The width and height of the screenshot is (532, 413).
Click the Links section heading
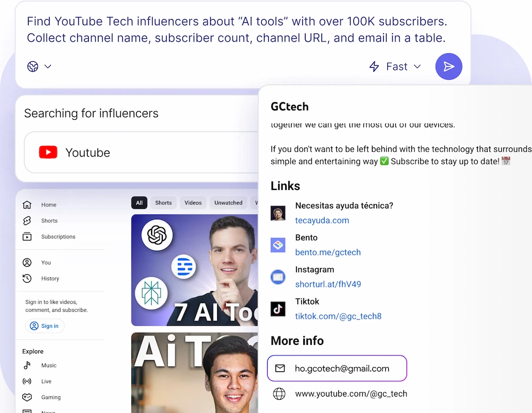pos(285,186)
